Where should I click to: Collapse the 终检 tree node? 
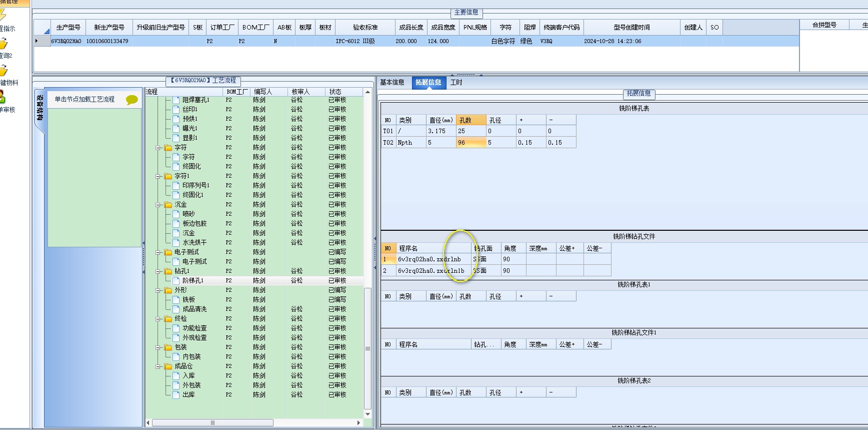point(158,319)
